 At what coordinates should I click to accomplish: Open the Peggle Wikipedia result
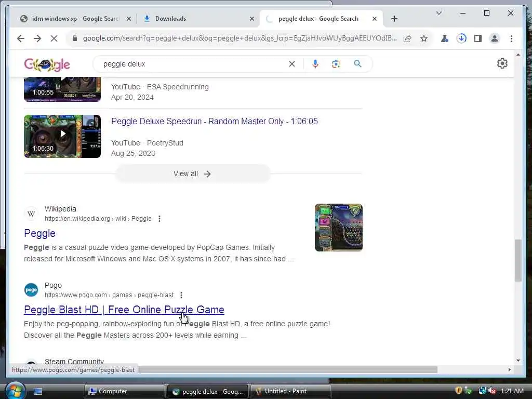click(x=39, y=233)
